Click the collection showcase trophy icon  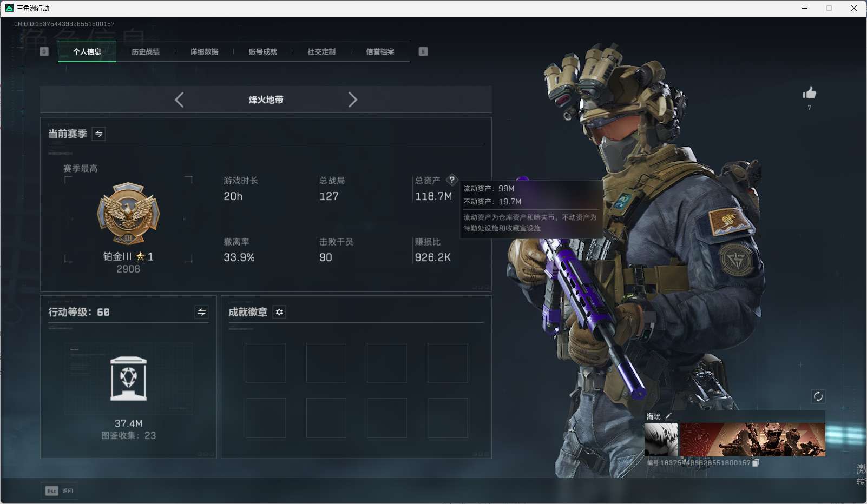(x=128, y=379)
